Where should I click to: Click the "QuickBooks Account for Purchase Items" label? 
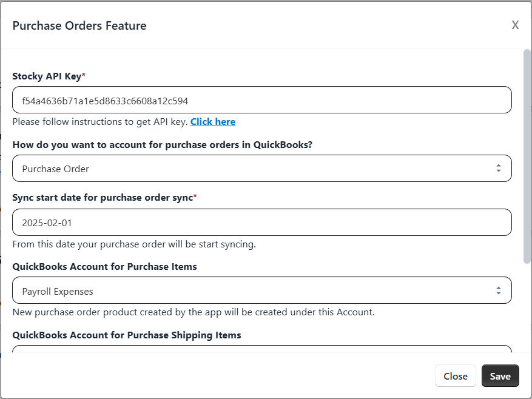tap(104, 266)
